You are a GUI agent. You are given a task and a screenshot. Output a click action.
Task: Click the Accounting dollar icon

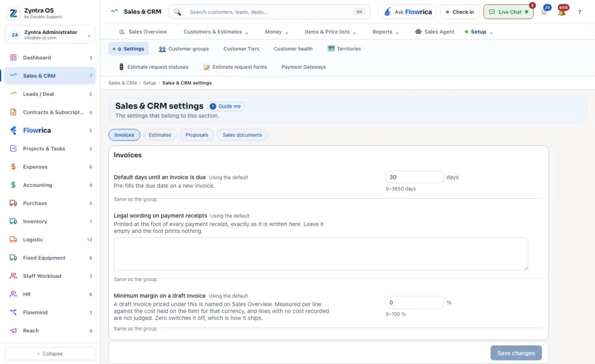[x=13, y=185]
